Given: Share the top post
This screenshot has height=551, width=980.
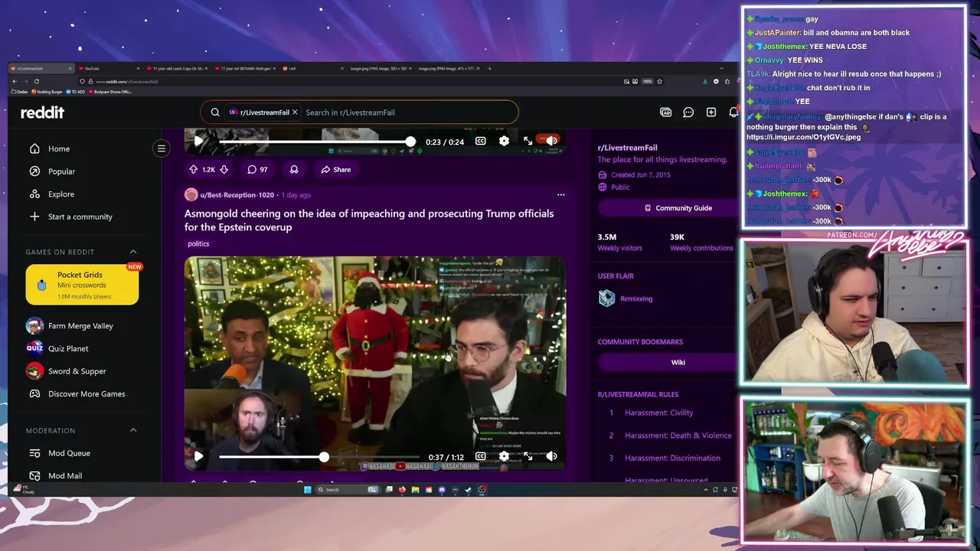Looking at the screenshot, I should (x=336, y=170).
